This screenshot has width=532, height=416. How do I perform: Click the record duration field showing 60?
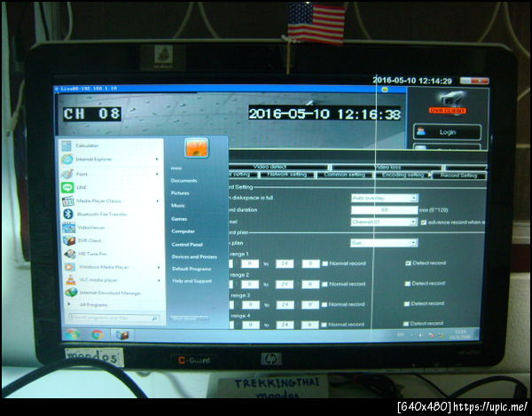[x=385, y=210]
